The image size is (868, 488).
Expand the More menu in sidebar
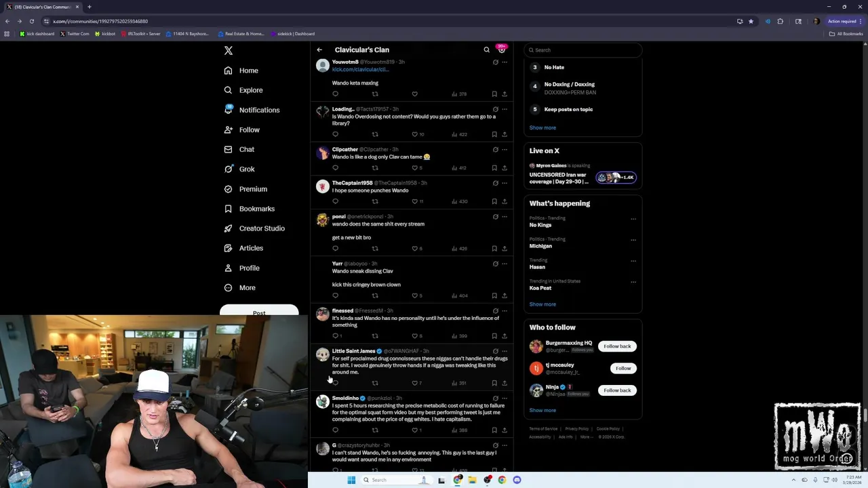240,288
